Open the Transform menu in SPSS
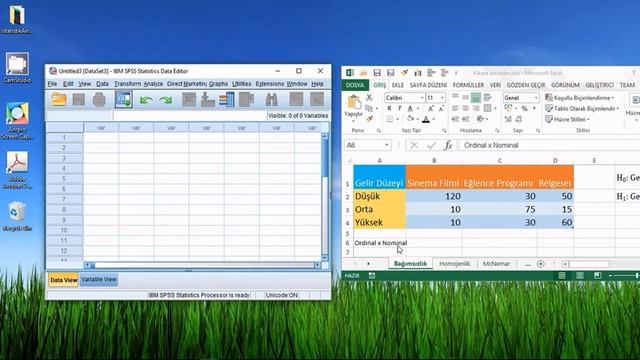The image size is (640, 360). click(127, 84)
